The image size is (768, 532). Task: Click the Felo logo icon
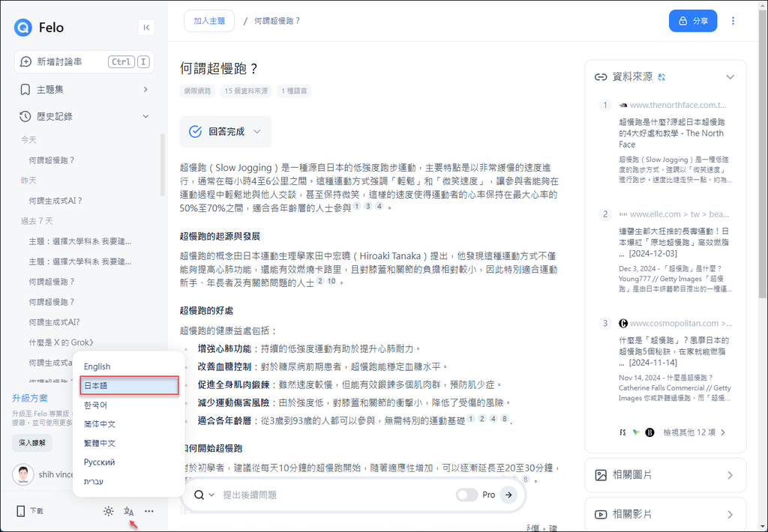click(23, 28)
